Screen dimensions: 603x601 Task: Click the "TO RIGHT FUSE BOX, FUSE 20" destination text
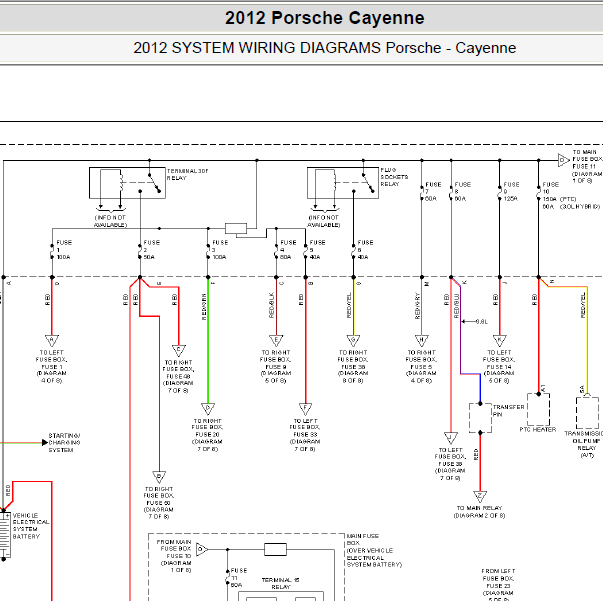click(x=207, y=435)
